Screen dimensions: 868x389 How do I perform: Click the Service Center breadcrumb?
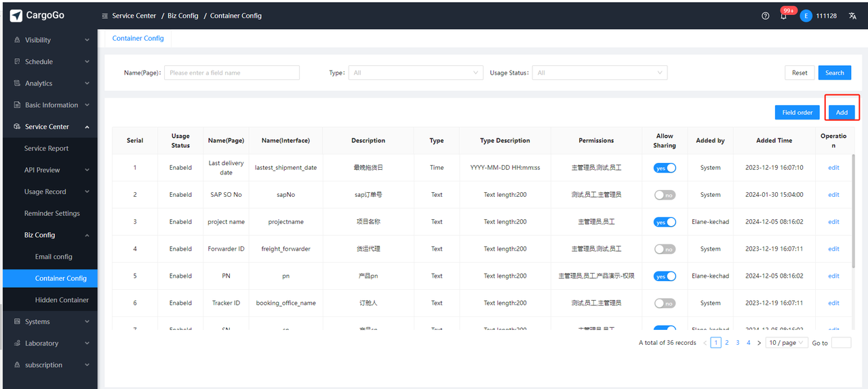[x=134, y=16]
